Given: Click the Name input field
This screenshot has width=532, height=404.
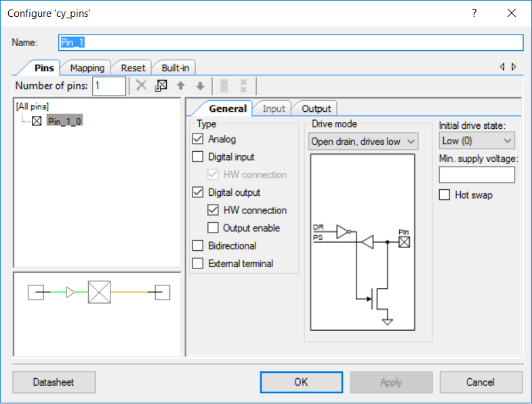Looking at the screenshot, I should [x=291, y=43].
